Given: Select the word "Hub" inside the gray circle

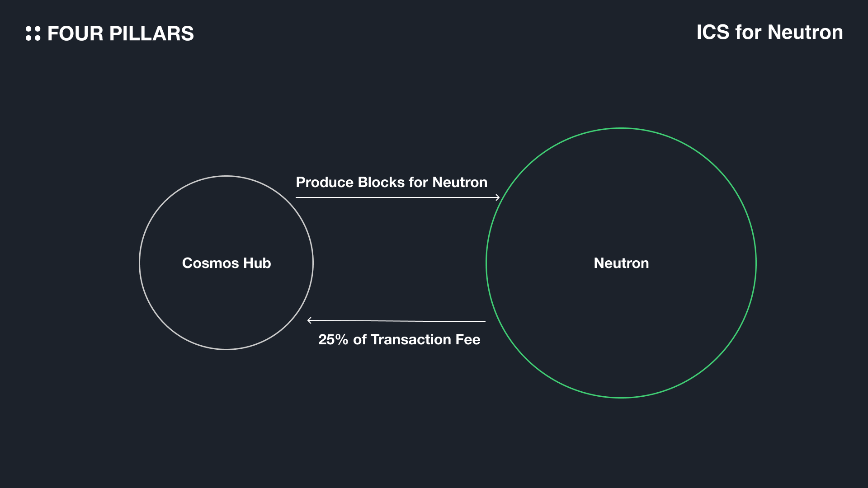Looking at the screenshot, I should [x=257, y=263].
